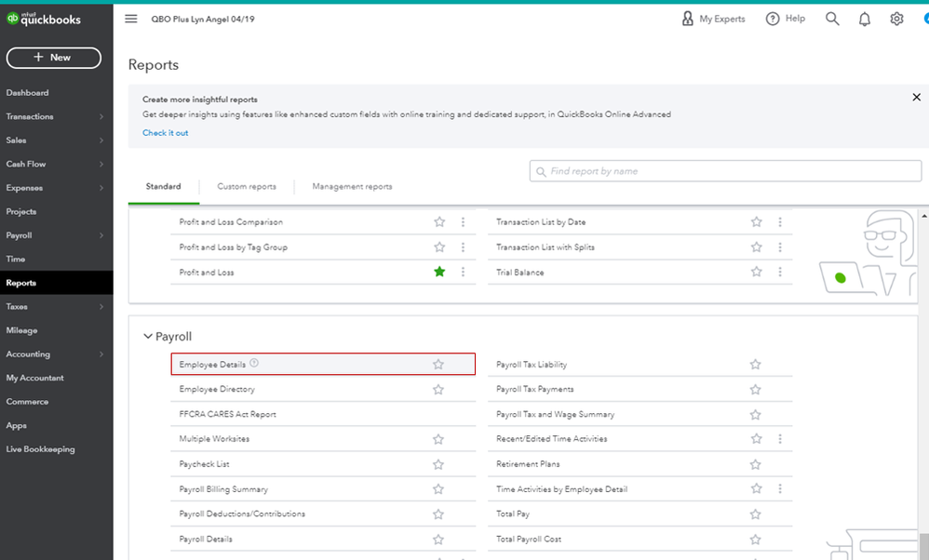The image size is (929, 560).
Task: Collapse the Payroll reports section
Action: [x=147, y=337]
